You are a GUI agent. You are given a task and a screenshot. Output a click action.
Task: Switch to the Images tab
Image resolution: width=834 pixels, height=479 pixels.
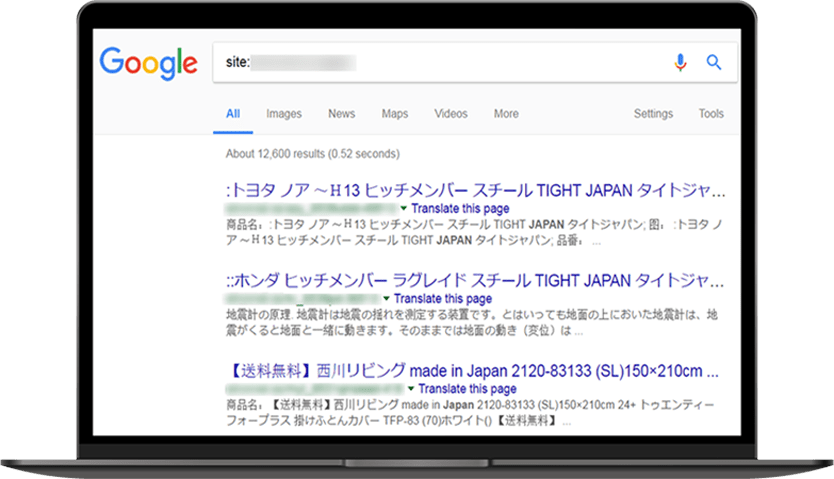point(284,114)
